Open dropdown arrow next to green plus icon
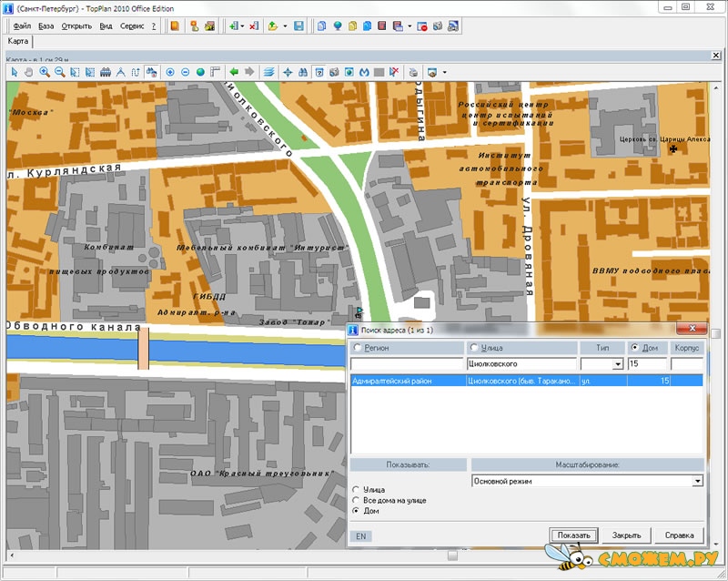 (242, 26)
